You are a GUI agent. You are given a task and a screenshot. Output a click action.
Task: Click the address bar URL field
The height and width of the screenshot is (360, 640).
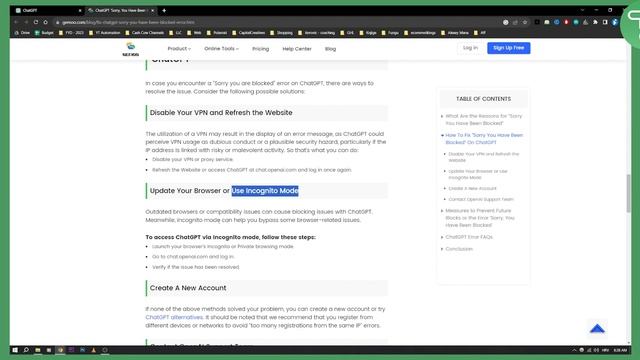278,22
